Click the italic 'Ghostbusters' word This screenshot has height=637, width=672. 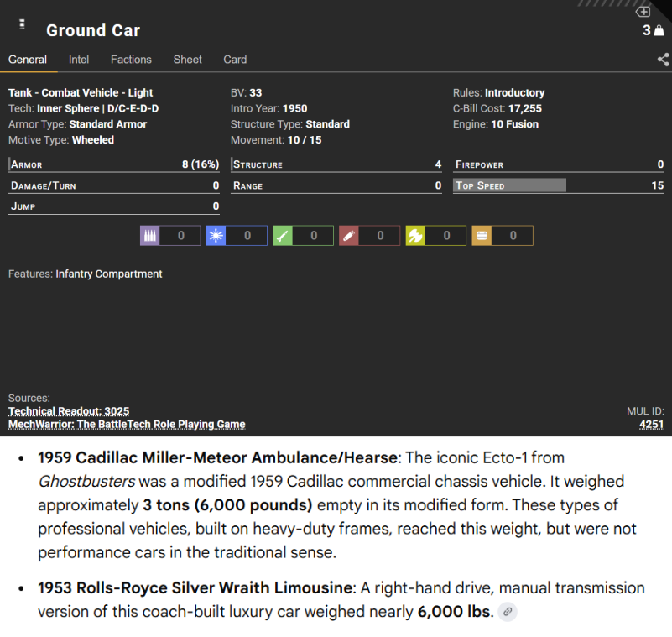[86, 482]
